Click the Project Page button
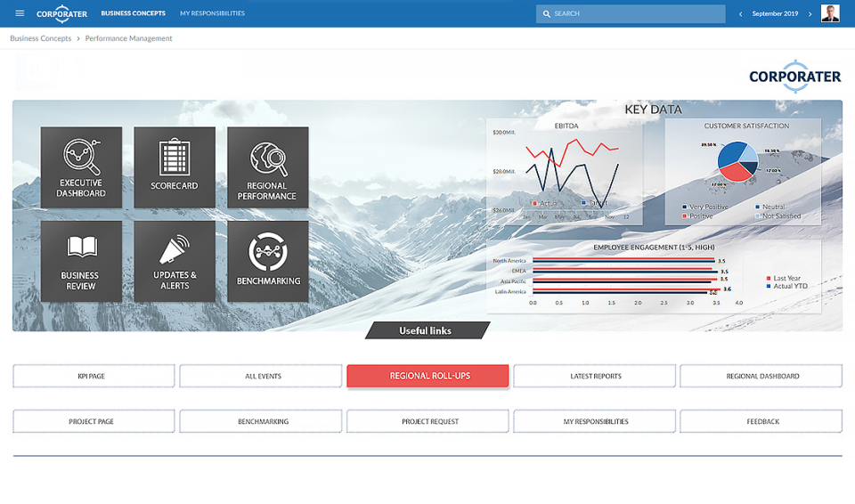Image resolution: width=855 pixels, height=504 pixels. (x=94, y=421)
